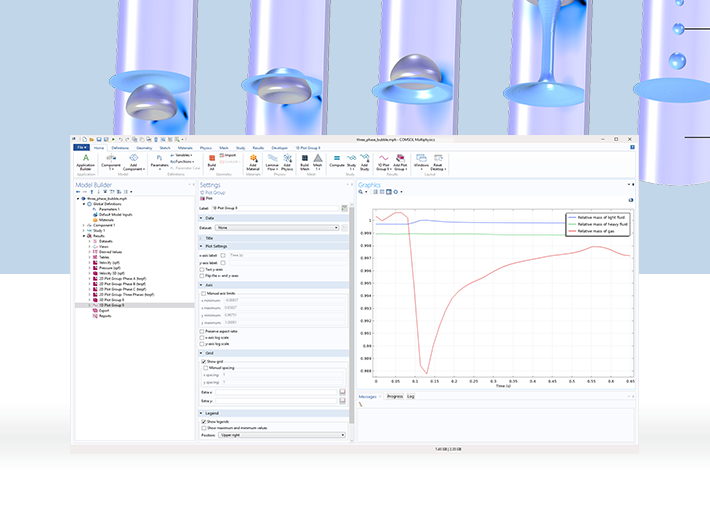Screen dimensions: 710x523
Task: Expand the Study 1 tree node
Action: click(84, 230)
